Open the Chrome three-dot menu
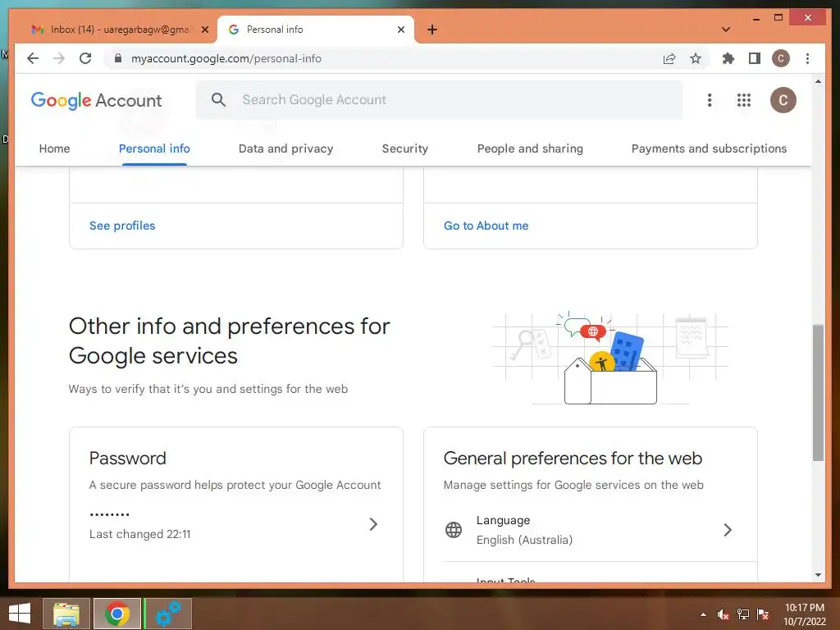The height and width of the screenshot is (630, 840). click(807, 58)
